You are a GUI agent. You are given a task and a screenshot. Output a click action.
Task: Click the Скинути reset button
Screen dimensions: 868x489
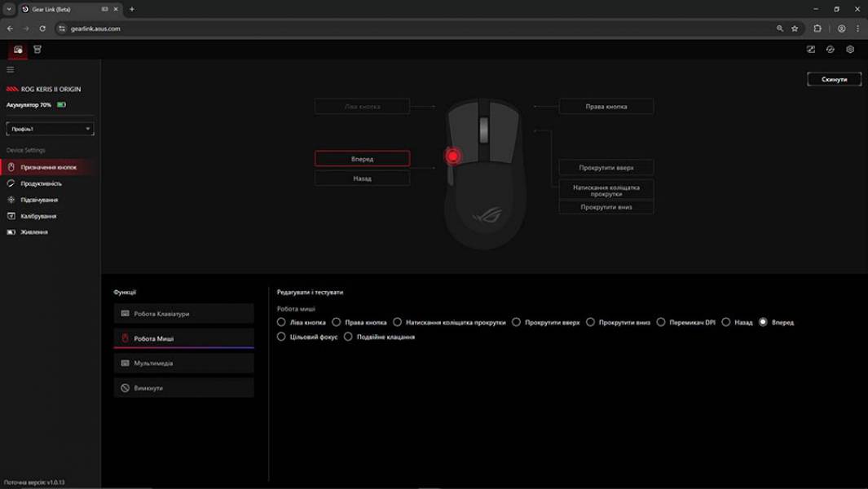click(x=834, y=79)
